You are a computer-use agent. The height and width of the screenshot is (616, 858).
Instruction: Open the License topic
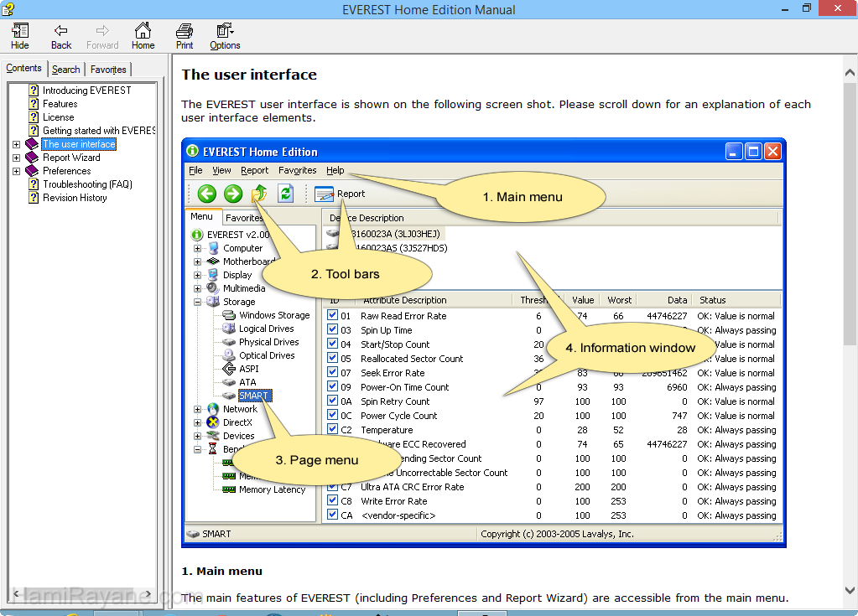[x=59, y=117]
